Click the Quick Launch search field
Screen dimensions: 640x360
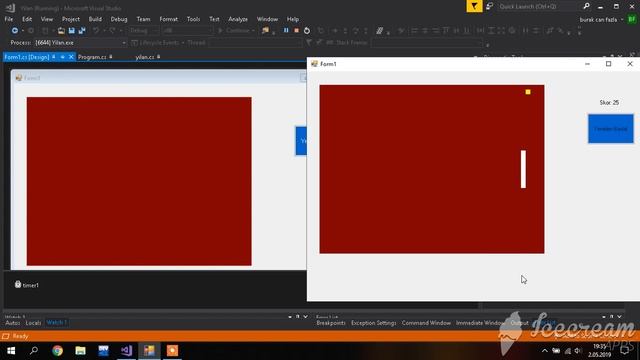[x=538, y=7]
